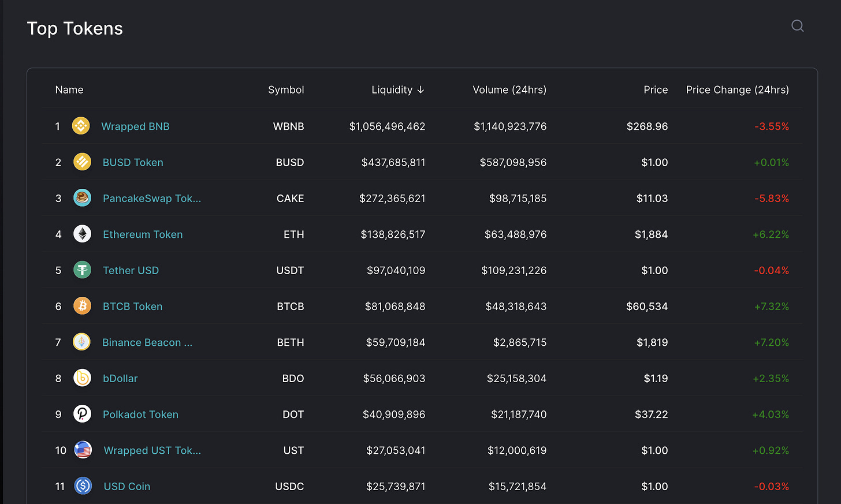Sort by the Symbol column header

tap(286, 89)
